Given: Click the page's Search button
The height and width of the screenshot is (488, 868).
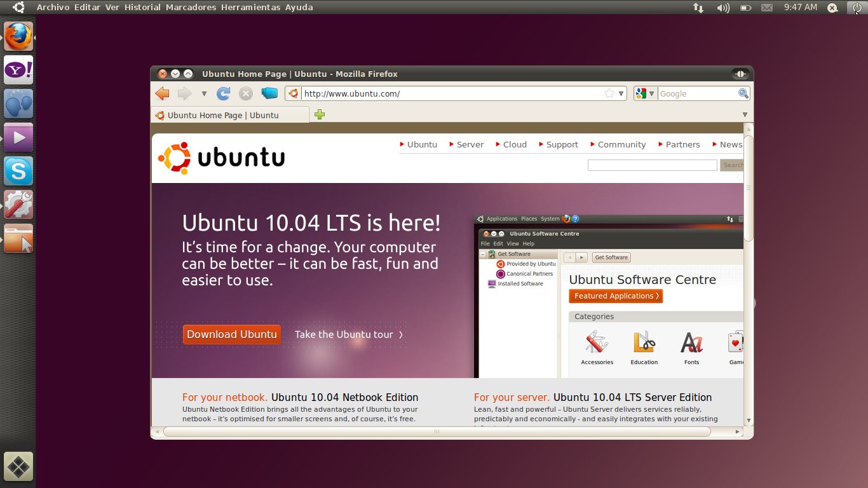Looking at the screenshot, I should pos(732,165).
